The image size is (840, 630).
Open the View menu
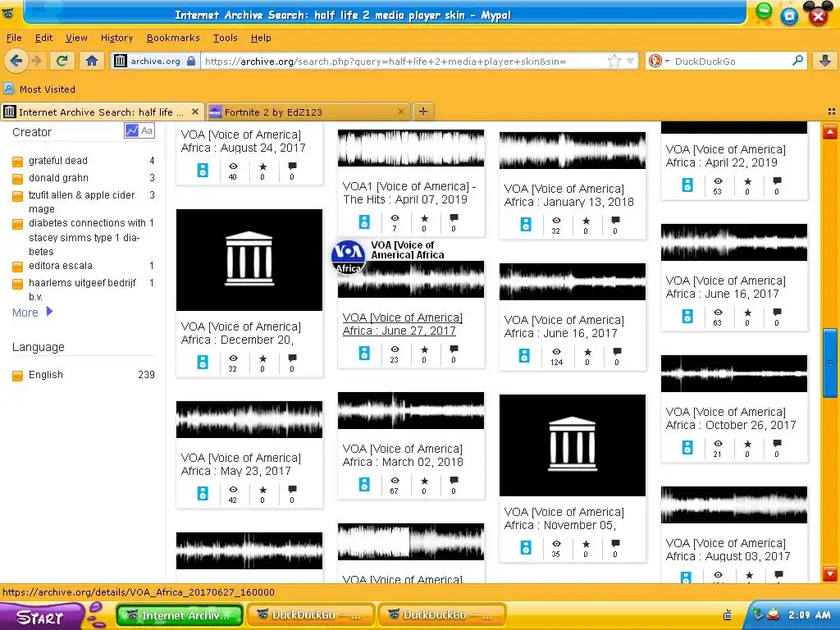pos(76,38)
